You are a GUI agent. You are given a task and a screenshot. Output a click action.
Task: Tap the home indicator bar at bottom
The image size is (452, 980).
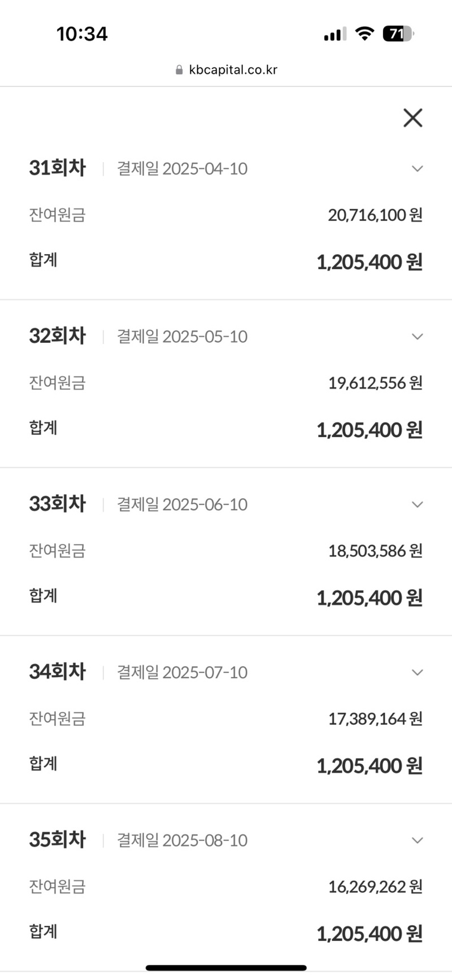[x=226, y=968]
